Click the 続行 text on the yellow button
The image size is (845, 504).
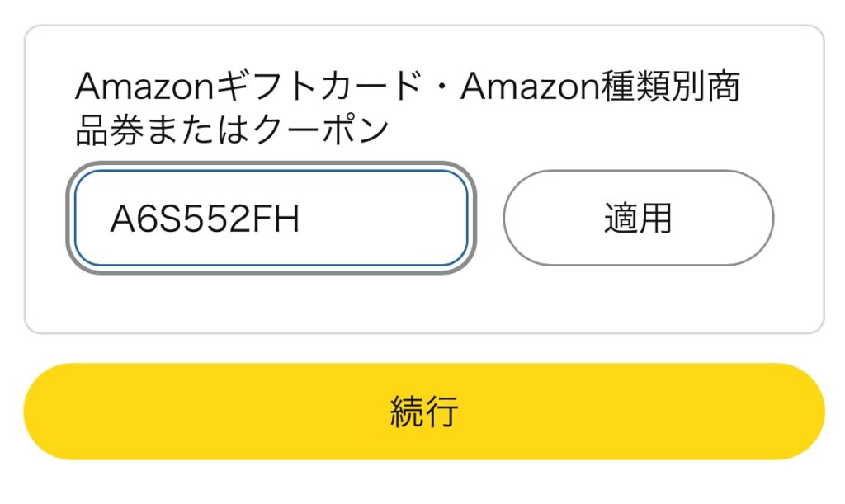click(423, 411)
